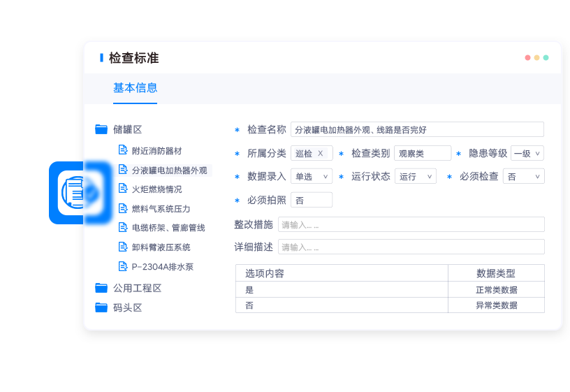Open the 必须检查 dropdown
This screenshot has height=392, width=570.
(x=523, y=177)
